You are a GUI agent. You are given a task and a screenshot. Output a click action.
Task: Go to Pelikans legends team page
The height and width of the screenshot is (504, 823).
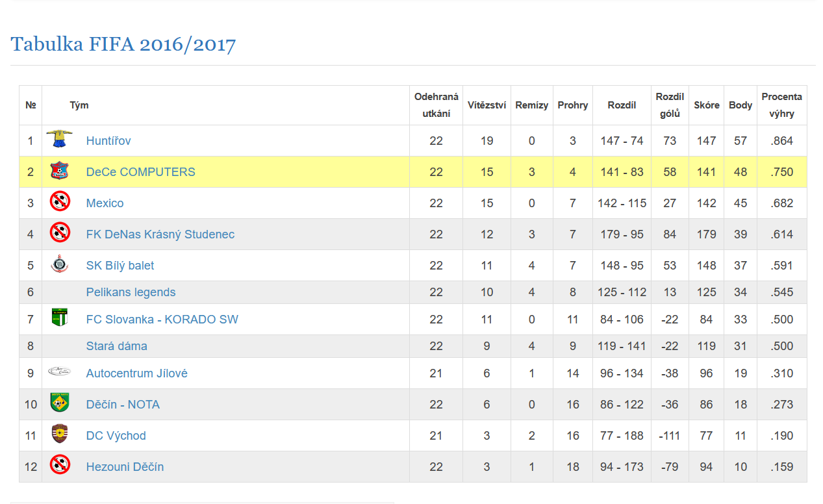[x=131, y=292]
